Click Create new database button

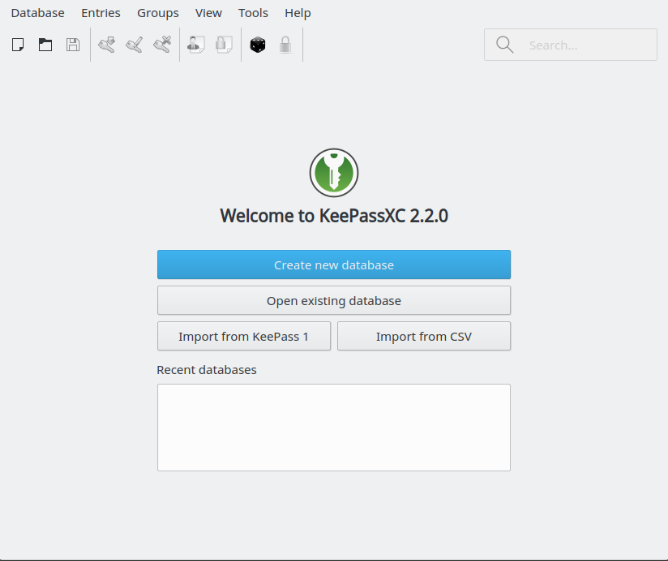tap(334, 265)
